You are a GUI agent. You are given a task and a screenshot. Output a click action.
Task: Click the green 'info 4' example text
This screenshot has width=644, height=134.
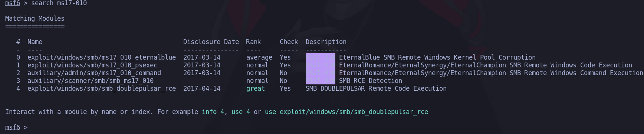pyautogui.click(x=213, y=112)
